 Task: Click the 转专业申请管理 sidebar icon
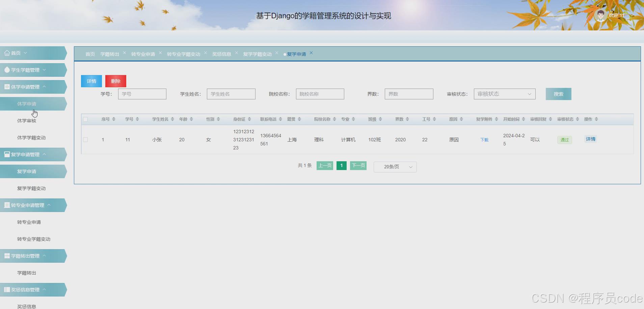tap(7, 205)
